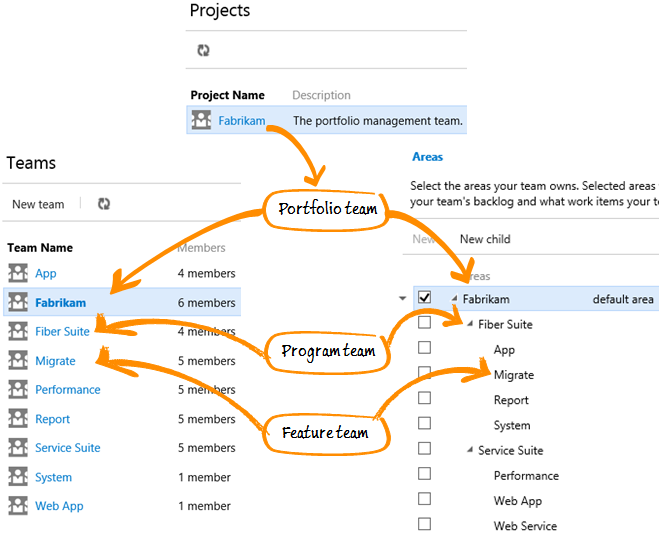Viewport: 659px width, 544px height.
Task: Click the Performance team icon
Action: 17,389
